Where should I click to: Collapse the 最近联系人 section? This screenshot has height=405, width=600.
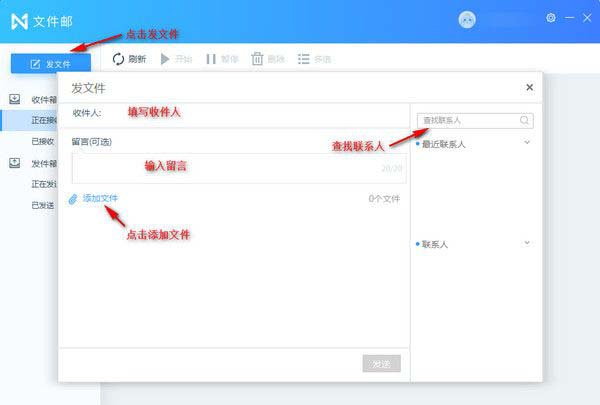click(527, 142)
